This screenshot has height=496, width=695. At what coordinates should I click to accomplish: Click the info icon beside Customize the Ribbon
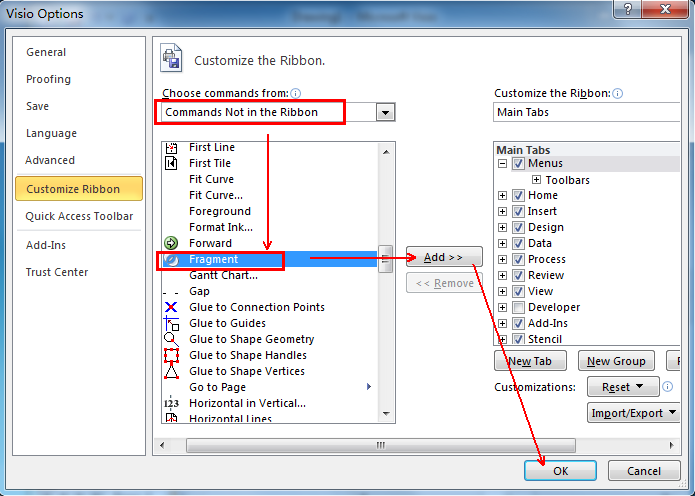(x=617, y=94)
